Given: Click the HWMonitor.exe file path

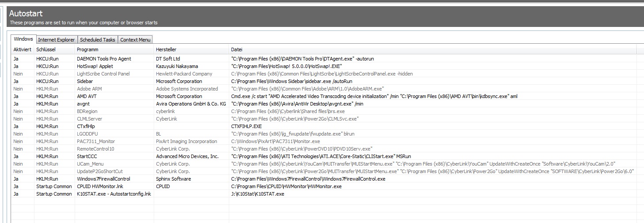Looking at the screenshot, I should click(x=286, y=186).
